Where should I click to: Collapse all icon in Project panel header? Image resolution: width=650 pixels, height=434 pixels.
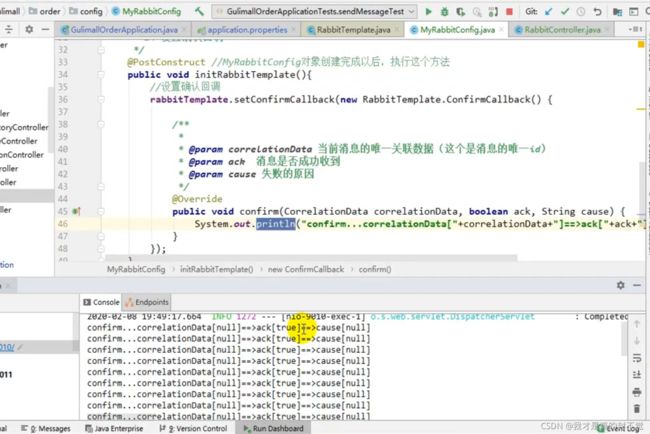tap(9, 29)
